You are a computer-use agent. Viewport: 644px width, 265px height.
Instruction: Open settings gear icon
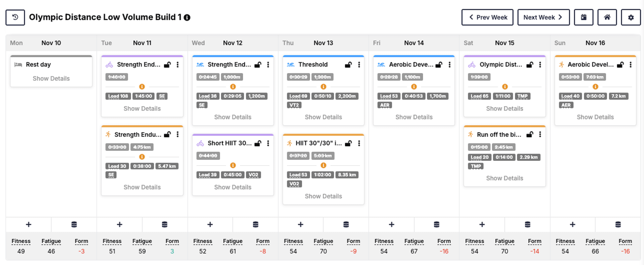[631, 17]
